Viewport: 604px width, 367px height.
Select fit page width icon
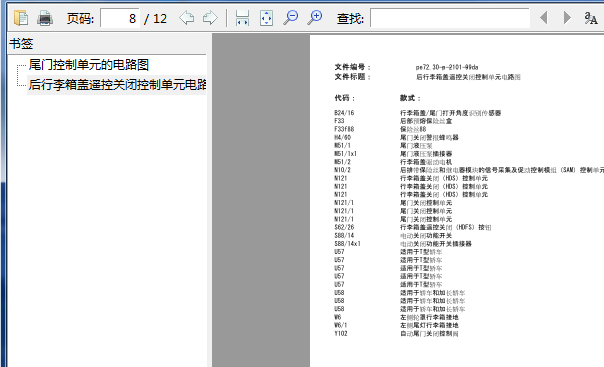click(242, 18)
